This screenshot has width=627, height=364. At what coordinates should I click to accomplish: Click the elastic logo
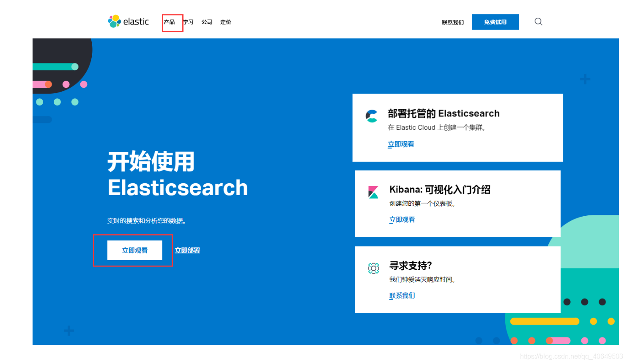pyautogui.click(x=129, y=22)
